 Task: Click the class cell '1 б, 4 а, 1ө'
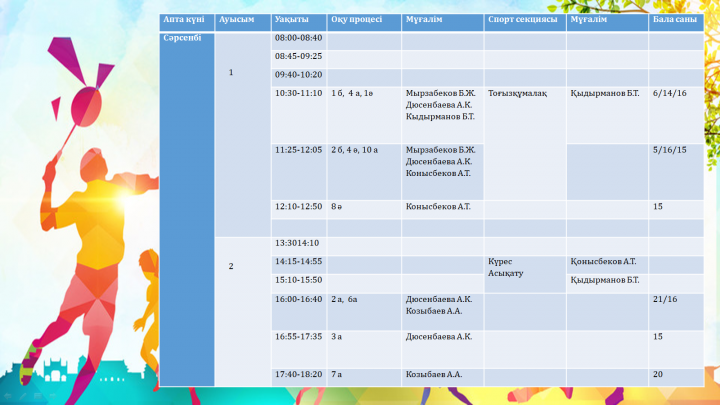coord(364,116)
